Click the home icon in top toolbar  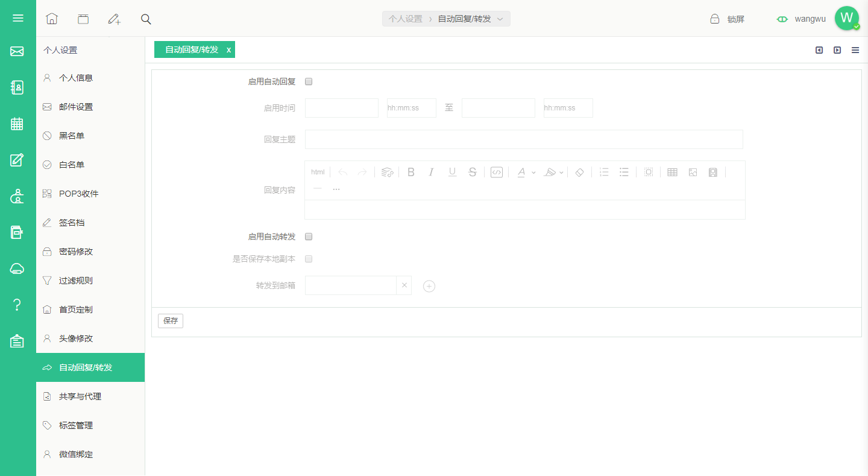coord(52,19)
